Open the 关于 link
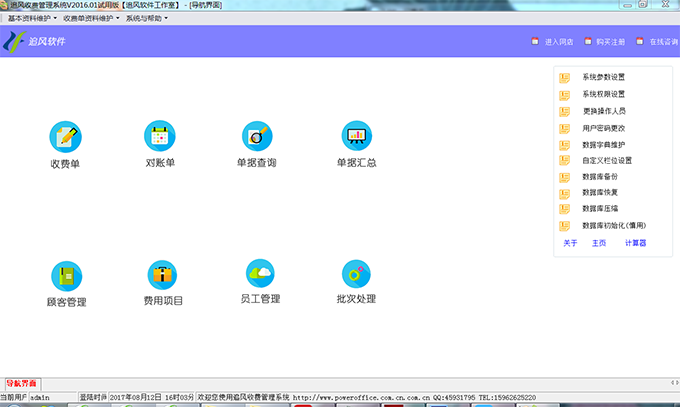 click(x=570, y=243)
